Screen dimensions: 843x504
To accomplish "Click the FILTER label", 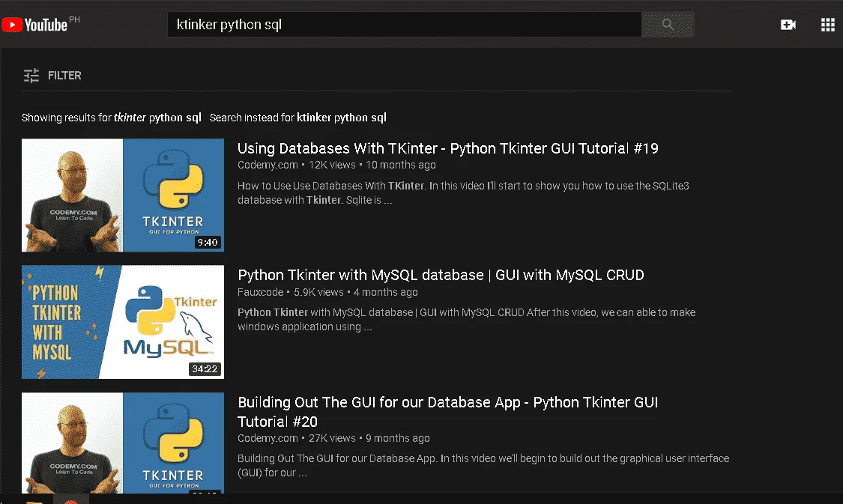I will pyautogui.click(x=64, y=75).
